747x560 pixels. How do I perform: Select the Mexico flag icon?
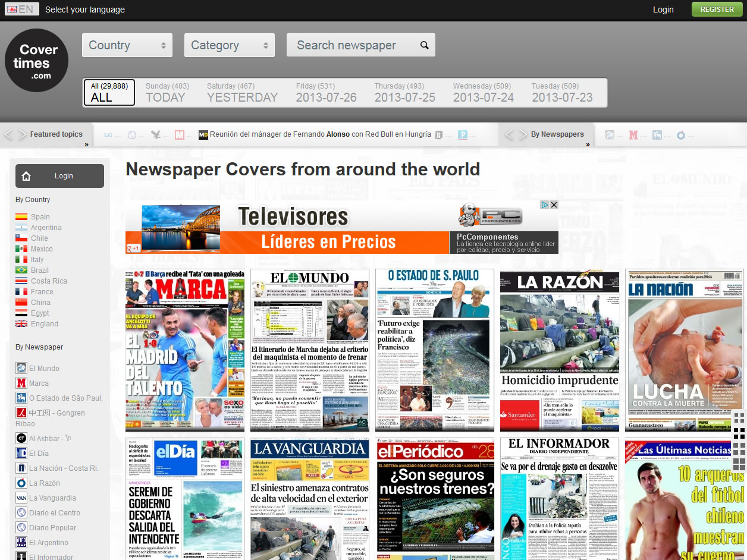(x=21, y=249)
